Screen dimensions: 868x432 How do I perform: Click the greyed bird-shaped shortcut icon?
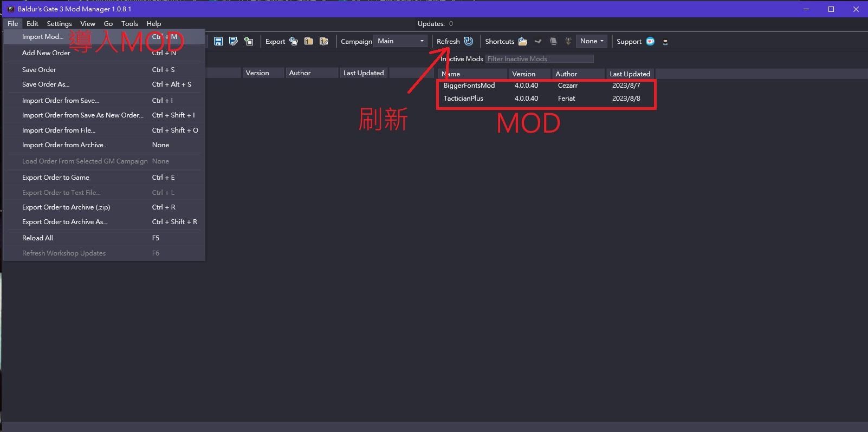point(538,41)
